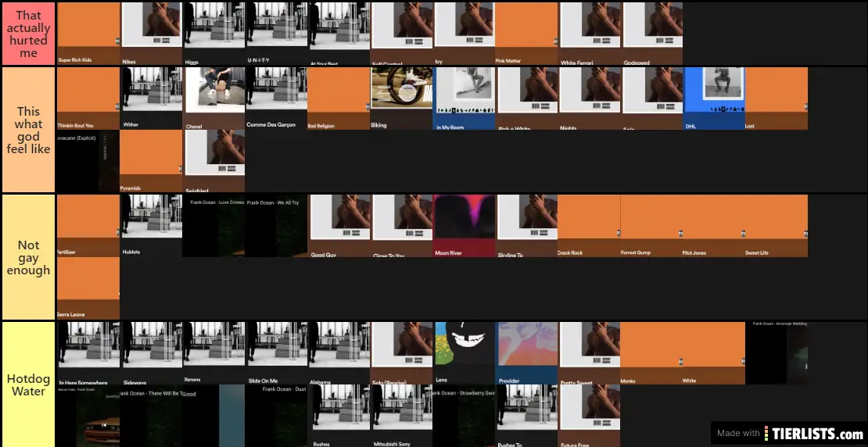Select the 'Futura Free' song tile
The width and height of the screenshot is (868, 447).
590,416
